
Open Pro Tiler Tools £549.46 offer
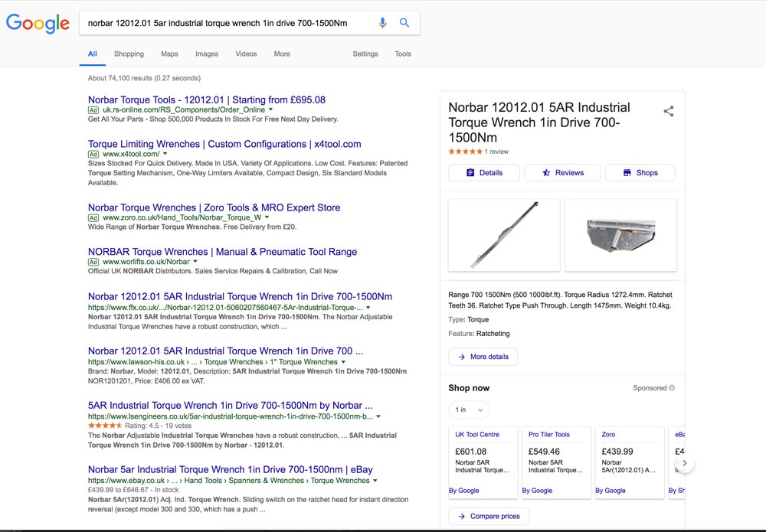pos(556,462)
